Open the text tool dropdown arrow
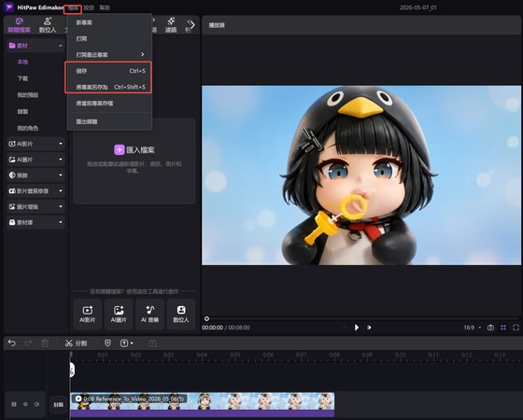 point(132,343)
